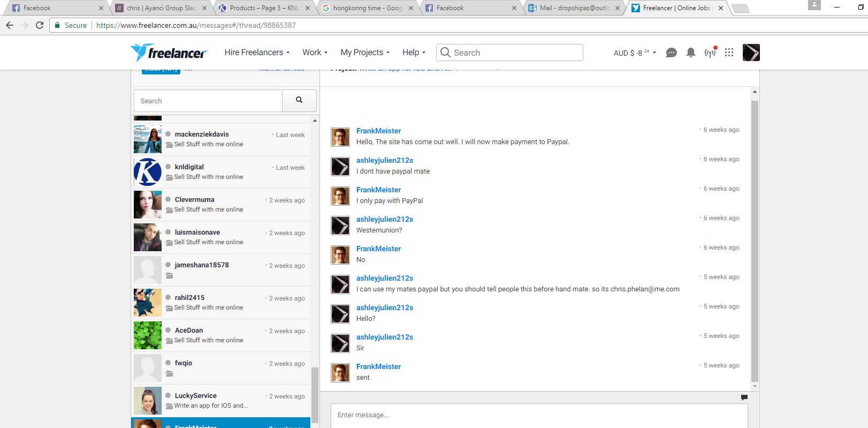Close the hongkong time Google tab
This screenshot has height=428, width=868.
(411, 8)
